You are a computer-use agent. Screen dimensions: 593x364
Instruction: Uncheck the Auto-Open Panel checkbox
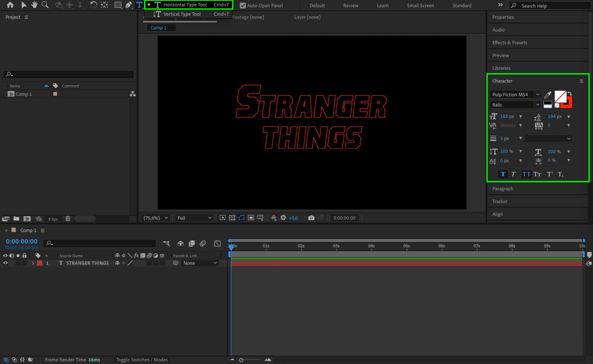coord(243,6)
